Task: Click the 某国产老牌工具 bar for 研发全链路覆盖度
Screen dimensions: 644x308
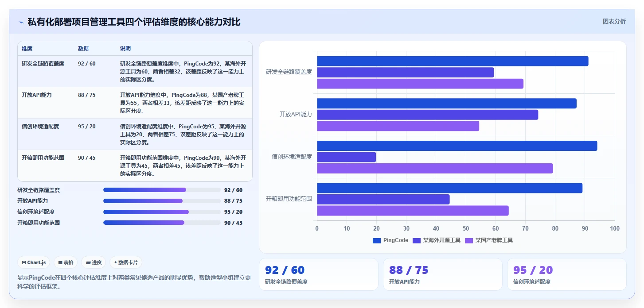Action: [x=420, y=84]
